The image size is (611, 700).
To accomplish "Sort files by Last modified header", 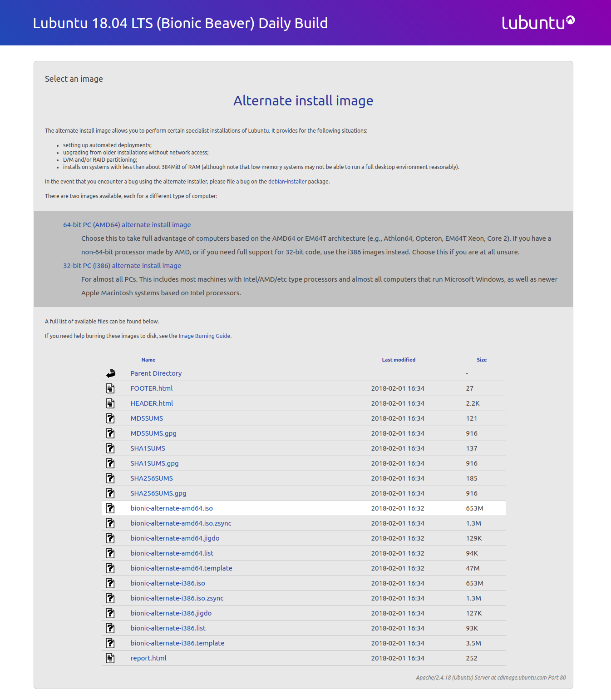I will (398, 360).
